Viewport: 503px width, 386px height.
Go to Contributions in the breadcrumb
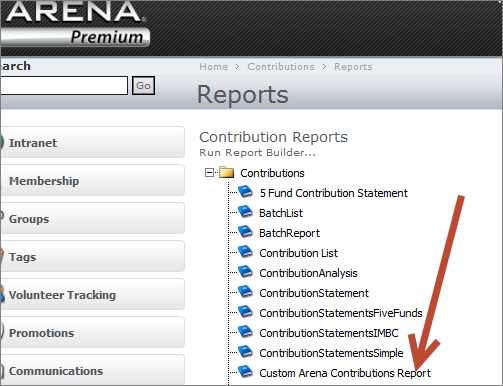tap(281, 67)
